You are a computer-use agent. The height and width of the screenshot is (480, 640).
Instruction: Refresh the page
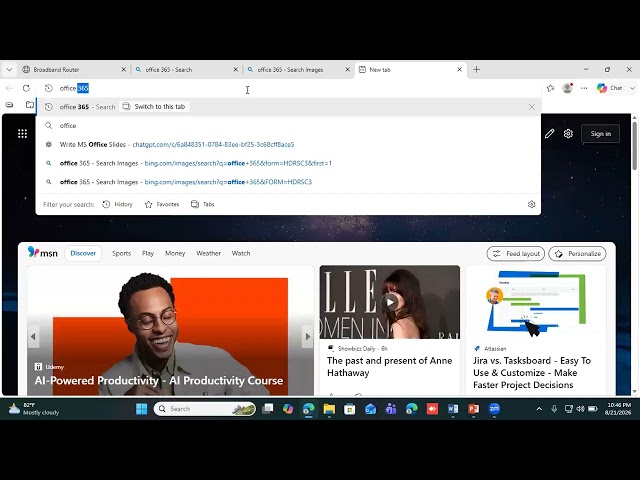(26, 88)
